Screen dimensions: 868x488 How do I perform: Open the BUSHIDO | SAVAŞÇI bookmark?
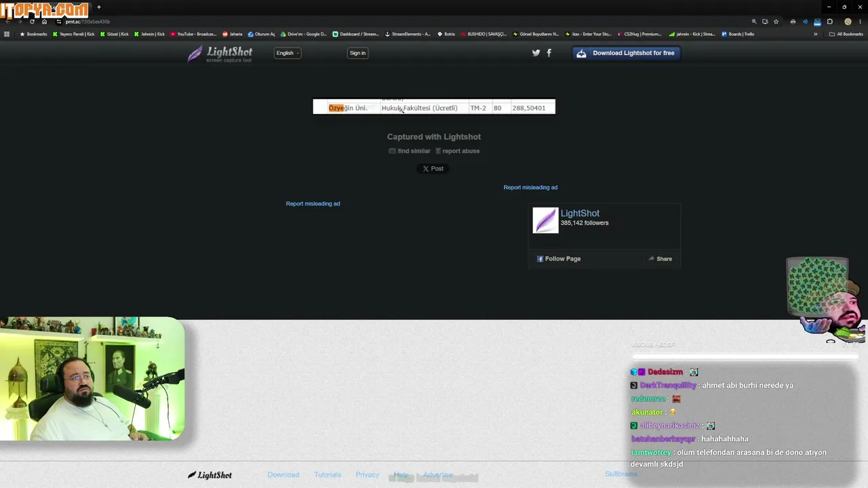(x=484, y=34)
